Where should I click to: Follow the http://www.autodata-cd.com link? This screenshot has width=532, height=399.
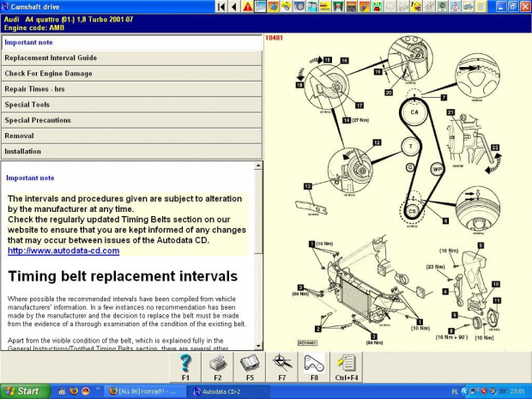pyautogui.click(x=63, y=251)
